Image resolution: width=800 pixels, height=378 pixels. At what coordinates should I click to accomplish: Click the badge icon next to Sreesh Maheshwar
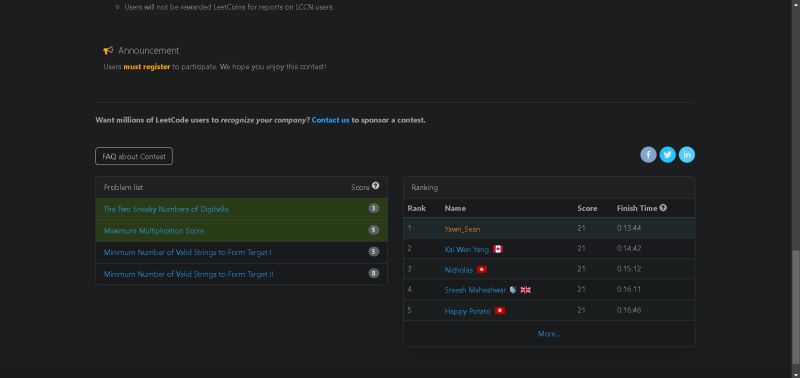tap(513, 290)
